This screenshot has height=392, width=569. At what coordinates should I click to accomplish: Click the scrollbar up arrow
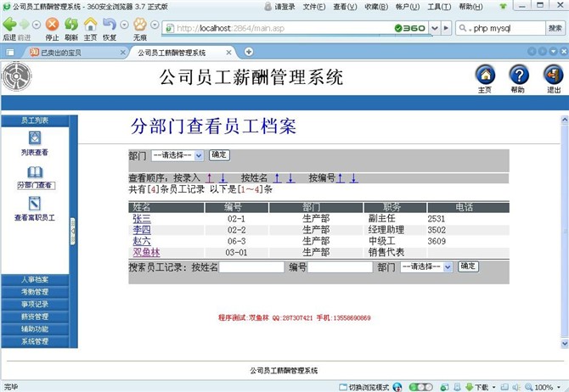pyautogui.click(x=565, y=120)
